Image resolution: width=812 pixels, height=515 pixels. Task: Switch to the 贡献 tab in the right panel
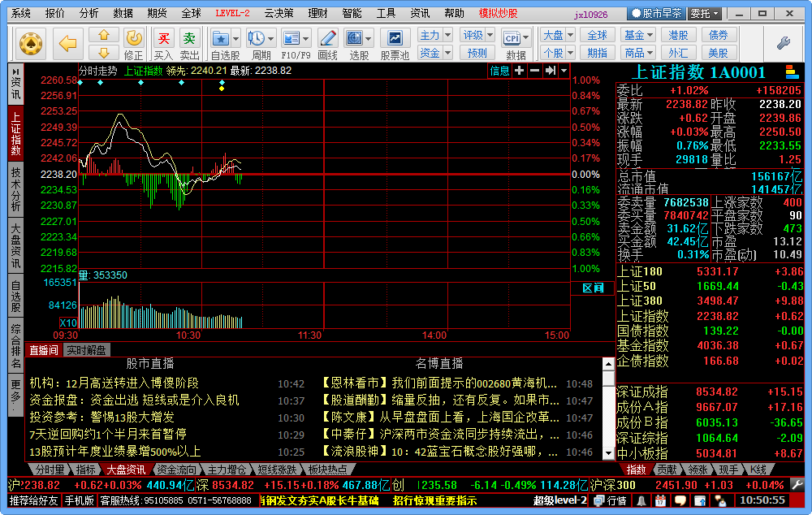tap(667, 470)
